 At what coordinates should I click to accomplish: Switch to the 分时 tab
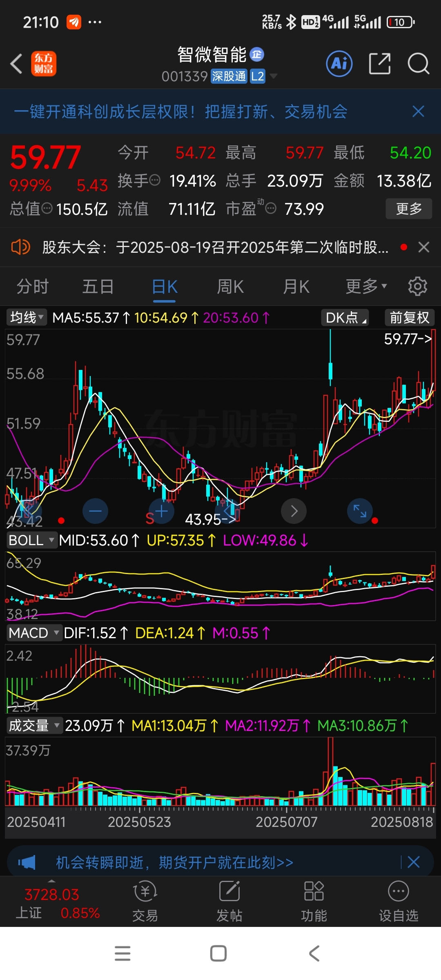pos(33,287)
